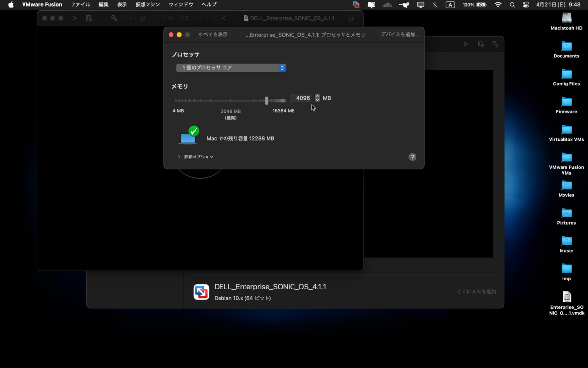The image size is (588, 368).
Task: Open Spotlight search magnifier icon
Action: [x=512, y=5]
